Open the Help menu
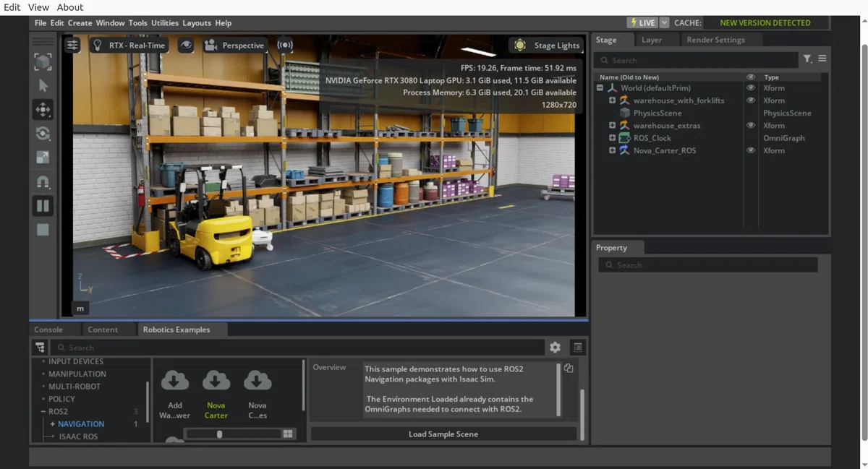 click(224, 22)
